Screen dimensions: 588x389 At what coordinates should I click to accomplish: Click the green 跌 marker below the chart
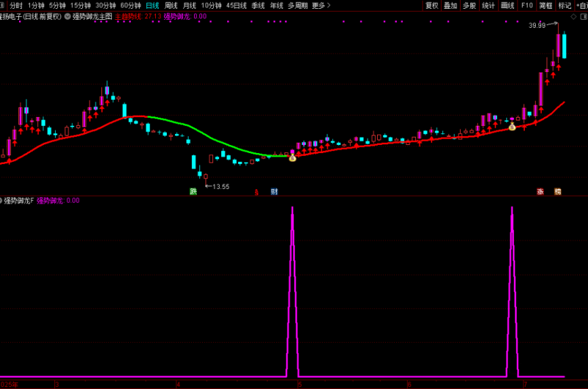click(193, 192)
